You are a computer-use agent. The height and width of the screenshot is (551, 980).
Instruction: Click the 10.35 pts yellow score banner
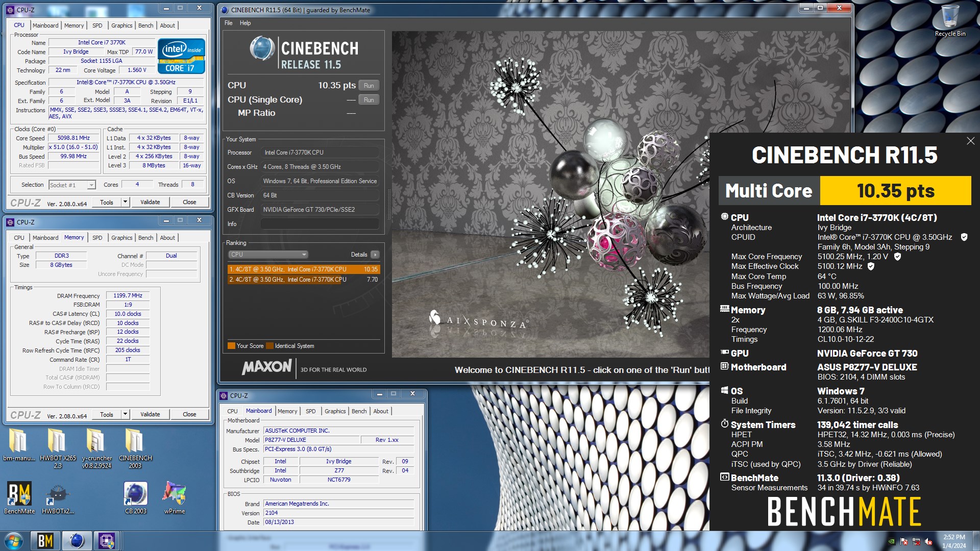(895, 191)
